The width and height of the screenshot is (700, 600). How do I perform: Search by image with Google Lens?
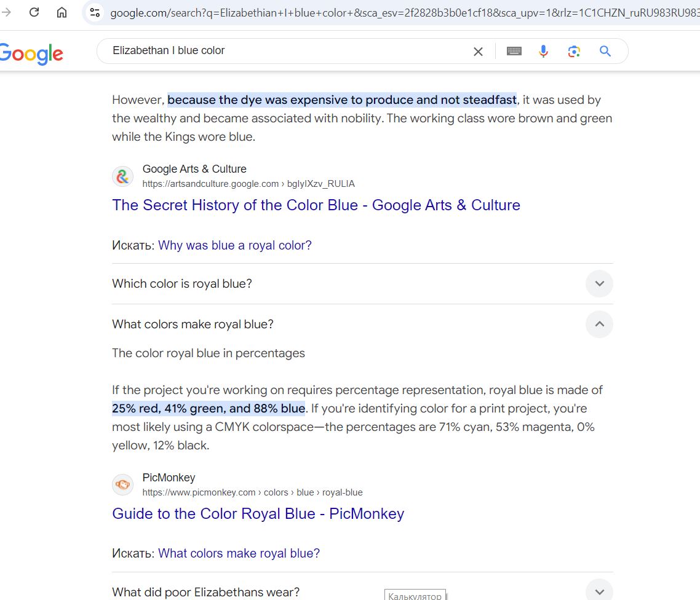coord(574,52)
